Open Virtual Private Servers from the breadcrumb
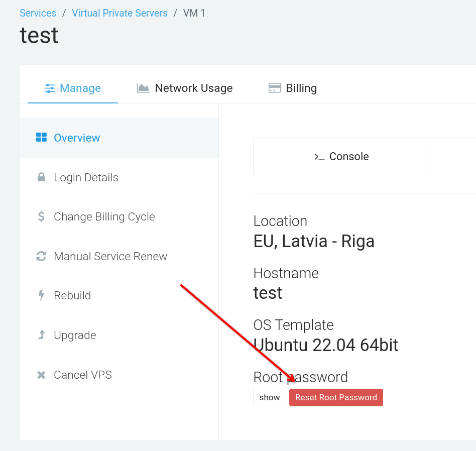The height and width of the screenshot is (451, 476). 120,13
